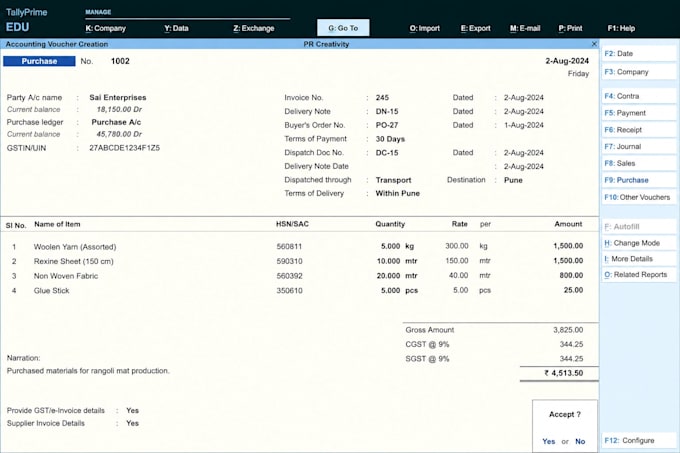This screenshot has width=680, height=453.
Task: Open the O: Import menu
Action: [x=425, y=28]
